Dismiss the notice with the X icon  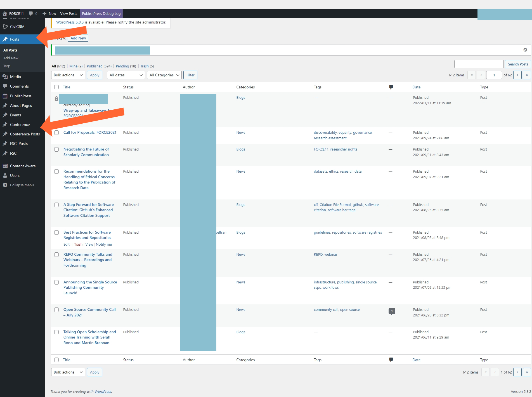pyautogui.click(x=525, y=50)
